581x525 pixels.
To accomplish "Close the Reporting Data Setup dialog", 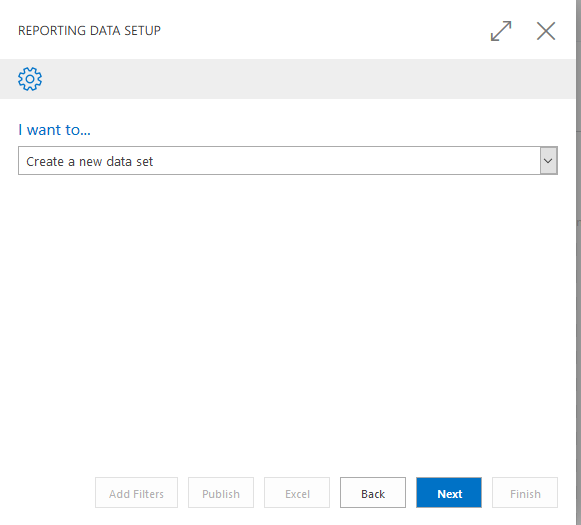I will coord(546,31).
